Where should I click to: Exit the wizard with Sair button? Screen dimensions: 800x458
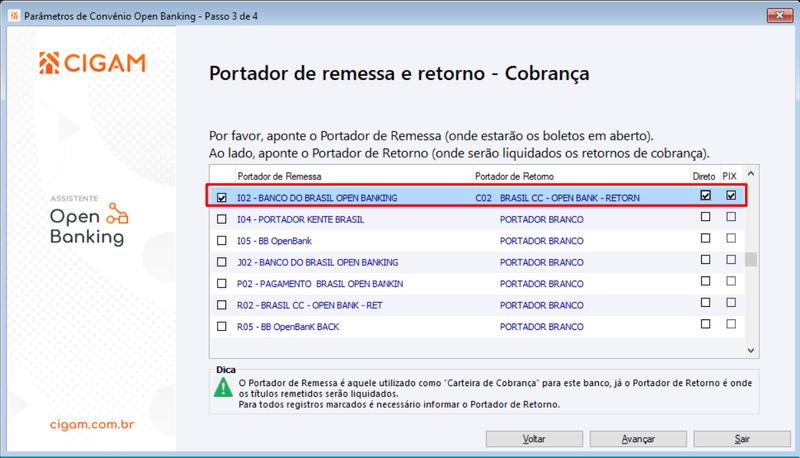point(742,439)
